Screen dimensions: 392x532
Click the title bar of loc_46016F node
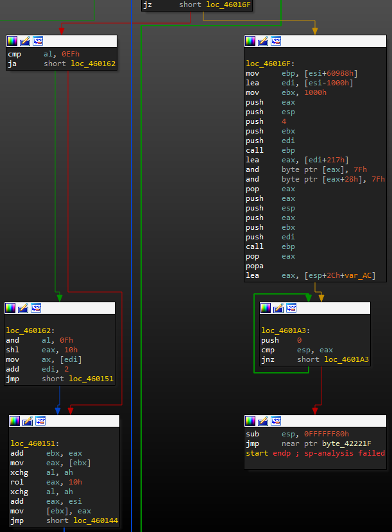316,41
